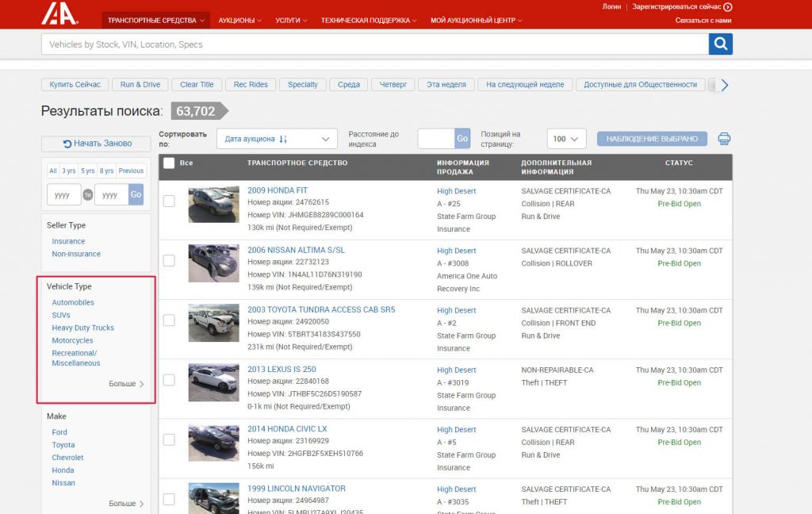Viewport: 812px width, 514px height.
Task: Click the start year yyyy field
Action: coord(63,195)
